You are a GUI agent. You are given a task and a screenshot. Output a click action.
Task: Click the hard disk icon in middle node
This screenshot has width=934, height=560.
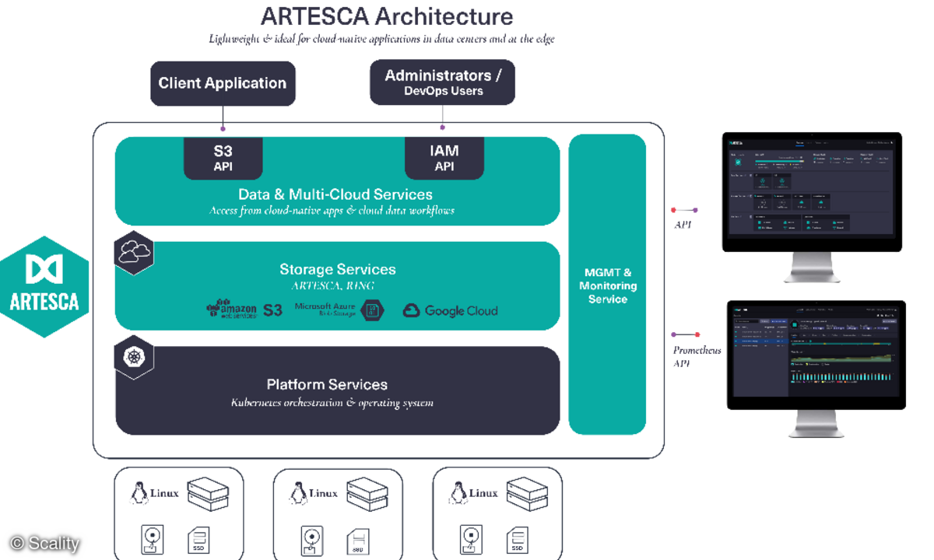point(312,540)
